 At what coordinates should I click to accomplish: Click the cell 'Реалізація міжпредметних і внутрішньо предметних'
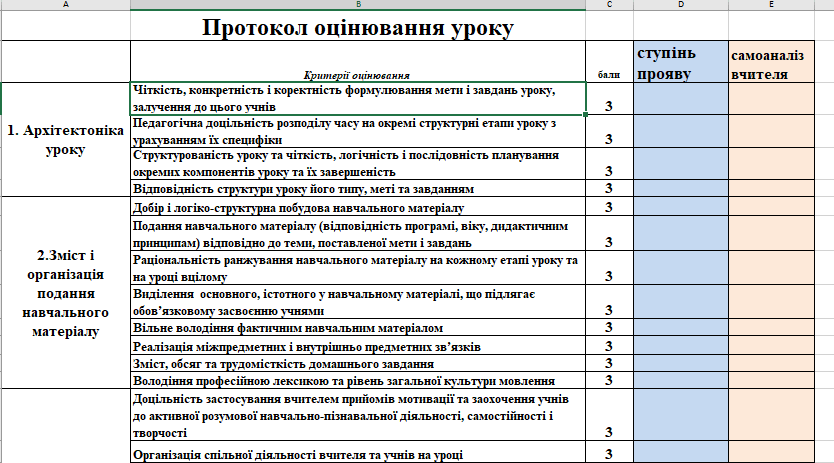[358, 345]
